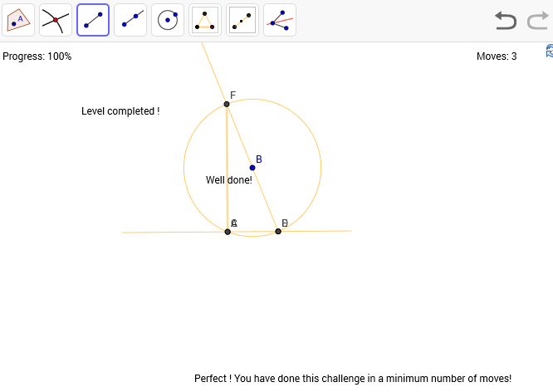Click the Level completed message
Viewport: 553px width, 392px height.
click(x=120, y=111)
